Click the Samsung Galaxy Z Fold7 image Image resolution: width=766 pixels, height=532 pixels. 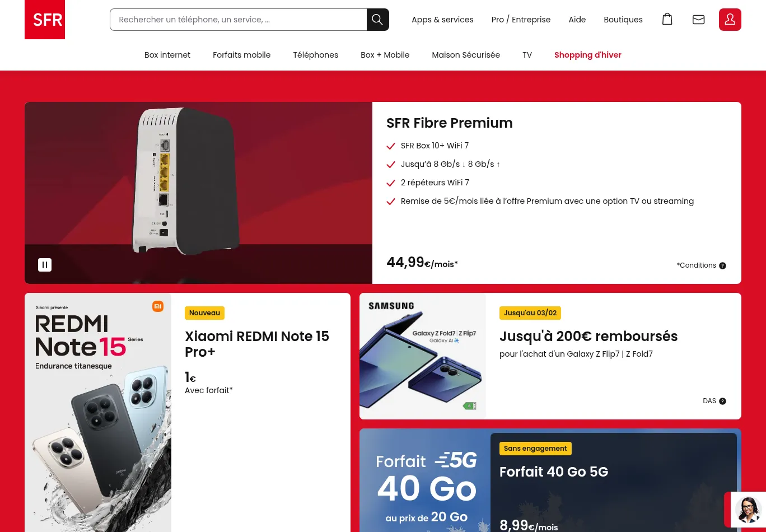(x=423, y=356)
